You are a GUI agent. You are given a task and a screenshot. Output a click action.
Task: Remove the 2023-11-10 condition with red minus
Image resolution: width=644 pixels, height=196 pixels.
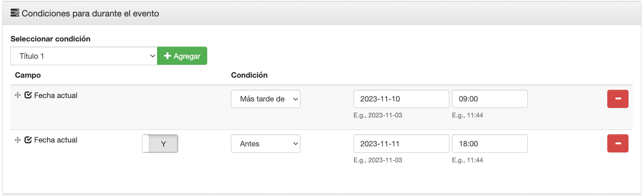coord(618,99)
